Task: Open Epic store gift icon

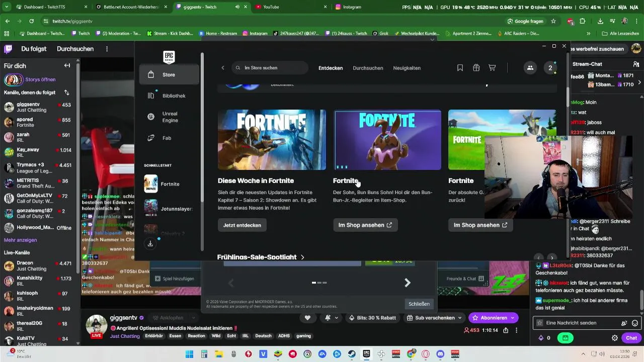Action: [476, 68]
